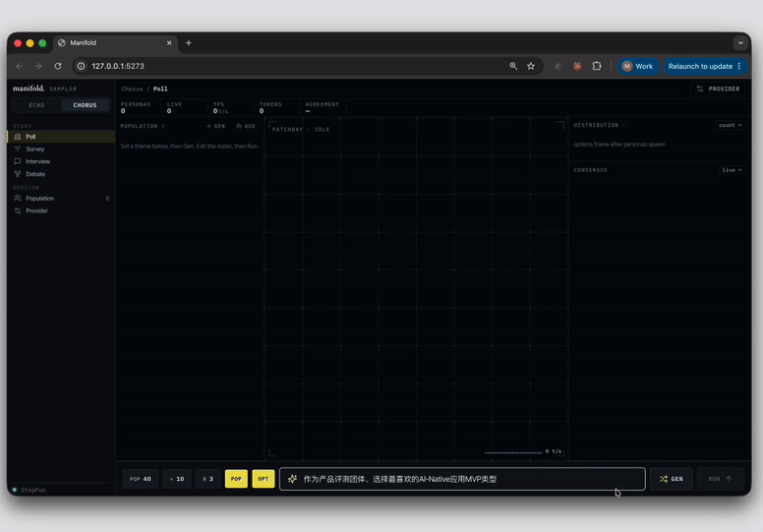Click the sparkle icon in the theme input
This screenshot has width=763, height=532.
click(292, 479)
